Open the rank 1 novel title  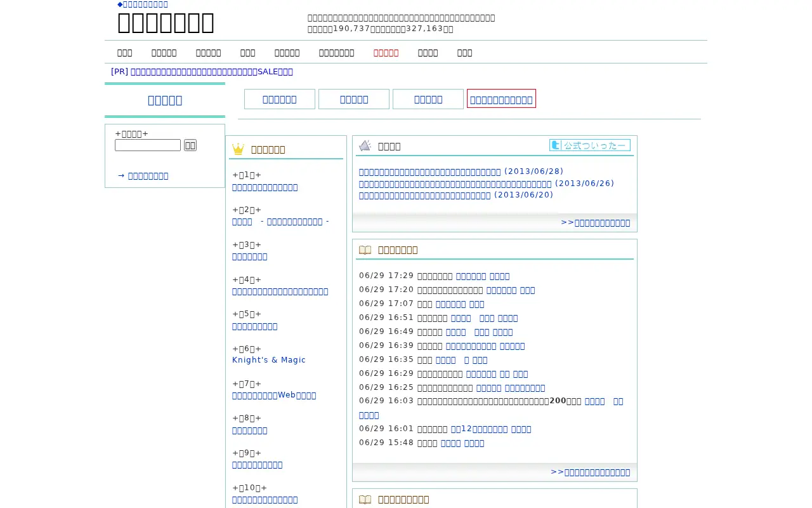265,187
